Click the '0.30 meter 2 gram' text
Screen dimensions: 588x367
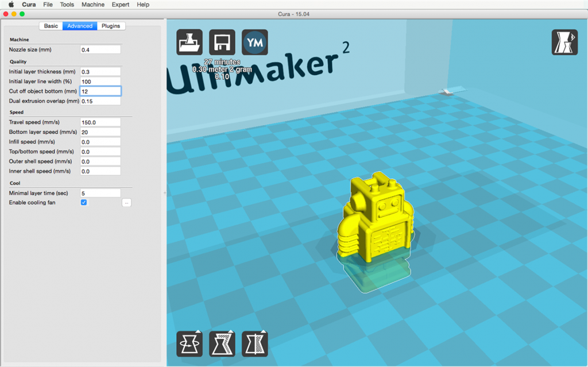click(222, 69)
